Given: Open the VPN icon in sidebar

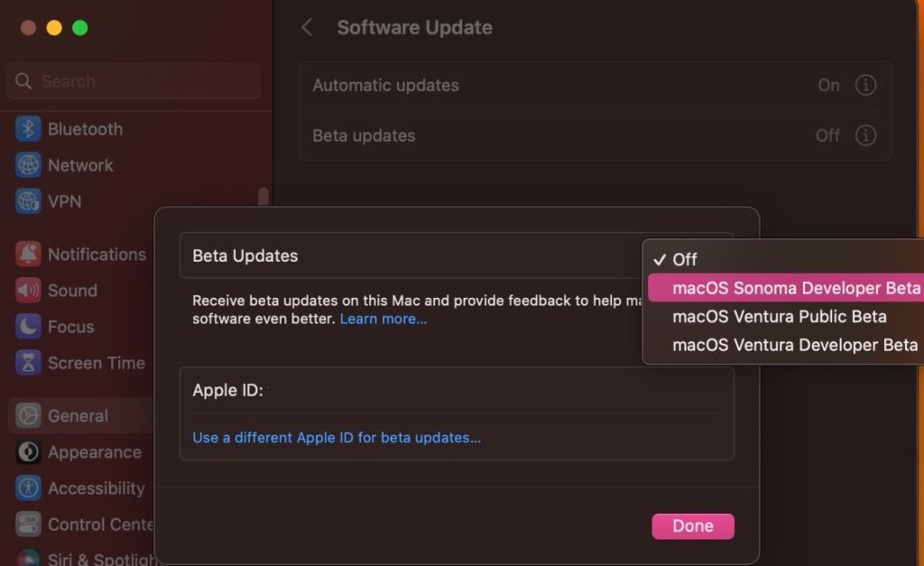Looking at the screenshot, I should (28, 201).
